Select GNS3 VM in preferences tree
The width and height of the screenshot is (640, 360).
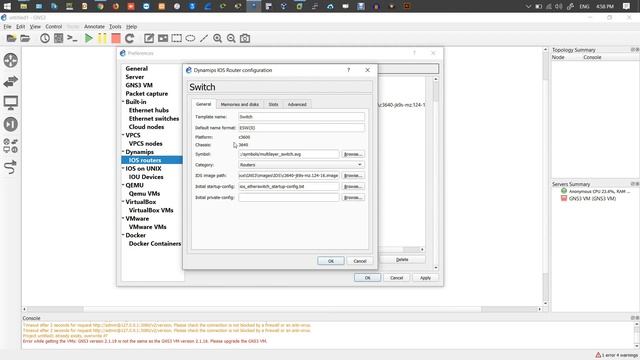tap(139, 85)
